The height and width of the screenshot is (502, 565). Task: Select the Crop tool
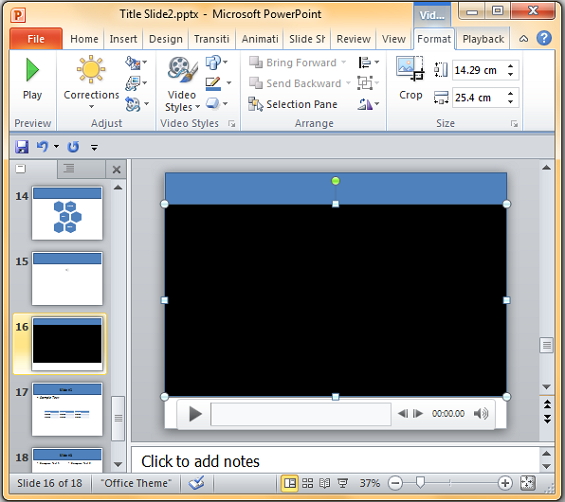click(410, 79)
